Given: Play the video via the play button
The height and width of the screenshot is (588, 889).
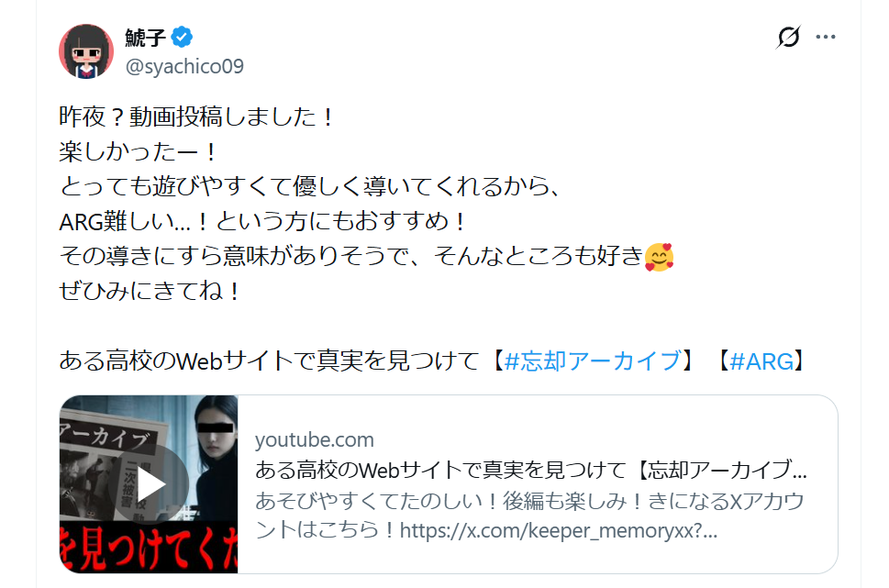Looking at the screenshot, I should tap(151, 484).
